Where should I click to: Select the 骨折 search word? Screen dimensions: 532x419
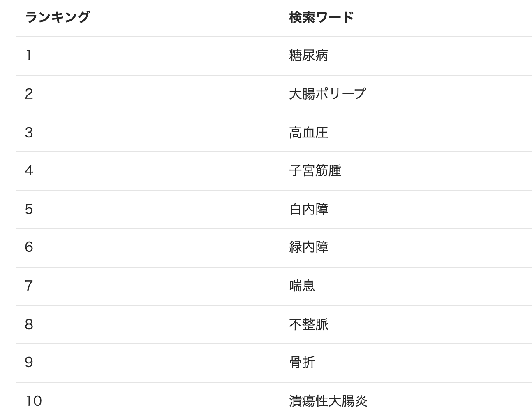302,362
